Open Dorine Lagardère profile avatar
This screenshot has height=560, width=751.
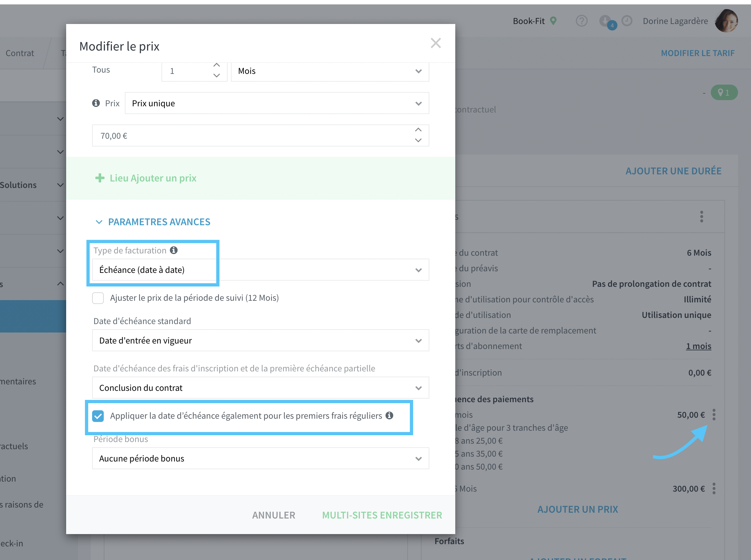click(726, 21)
